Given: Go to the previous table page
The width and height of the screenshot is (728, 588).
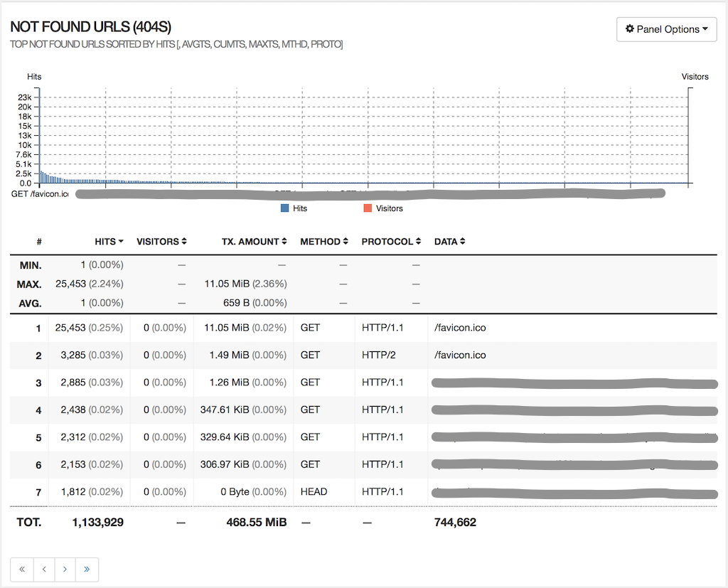Looking at the screenshot, I should click(x=43, y=570).
